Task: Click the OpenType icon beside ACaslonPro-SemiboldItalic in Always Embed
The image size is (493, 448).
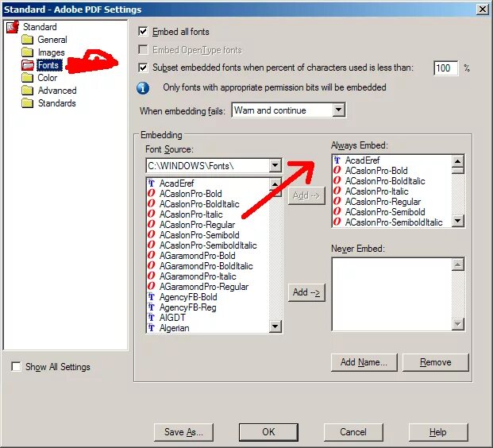Action: click(337, 222)
